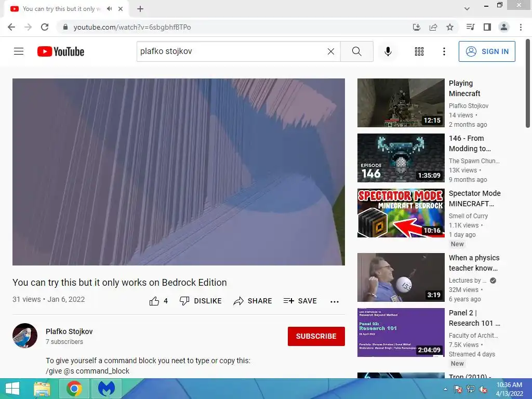This screenshot has height=399, width=532.
Task: Open Plafko Stojkov channel avatar
Action: point(25,336)
